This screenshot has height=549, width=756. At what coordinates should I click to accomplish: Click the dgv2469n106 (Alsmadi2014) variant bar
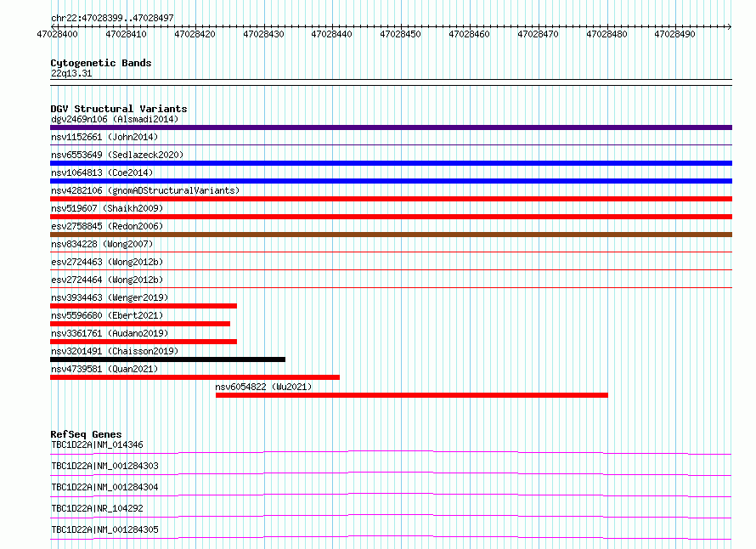click(x=391, y=127)
